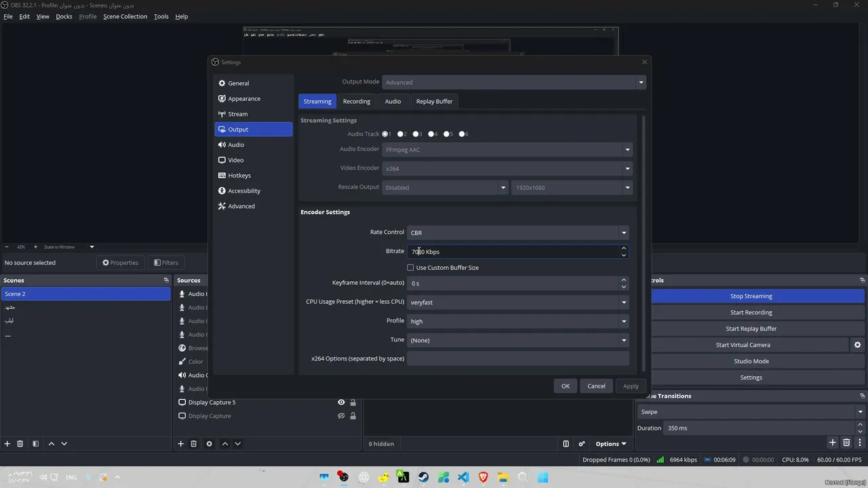Switch to the Recording tab
Viewport: 868px width, 488px height.
coord(357,101)
